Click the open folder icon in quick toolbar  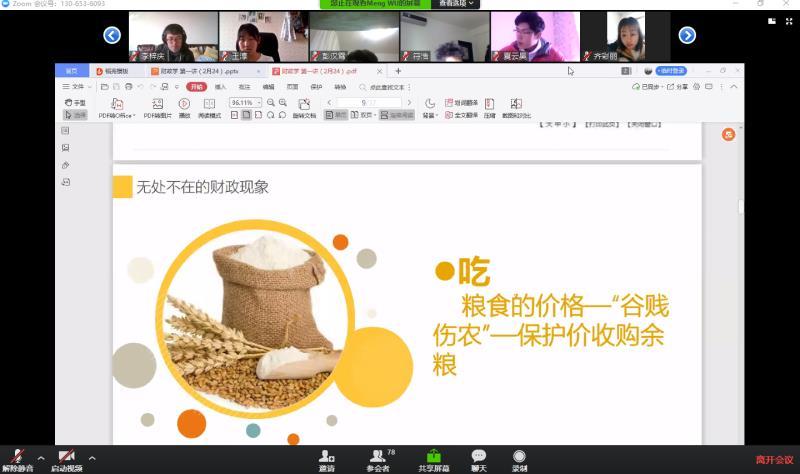point(105,87)
